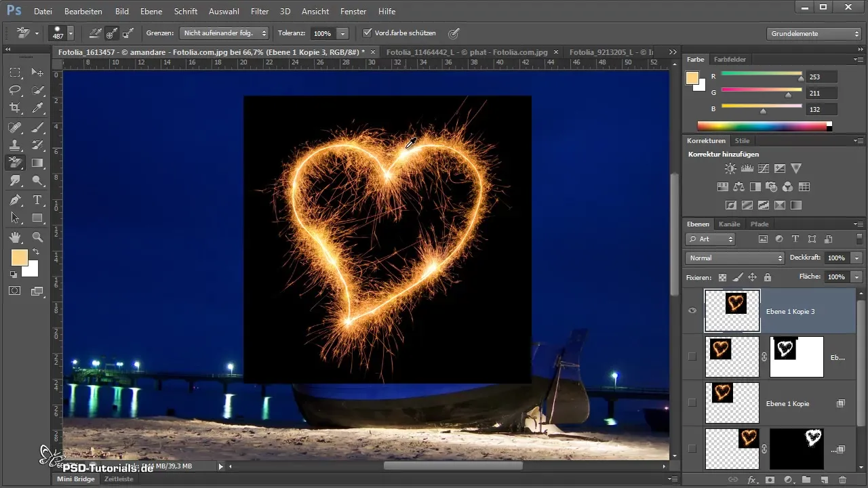Screen dimensions: 868x488
Task: Select the Pen tool
Action: click(x=15, y=200)
